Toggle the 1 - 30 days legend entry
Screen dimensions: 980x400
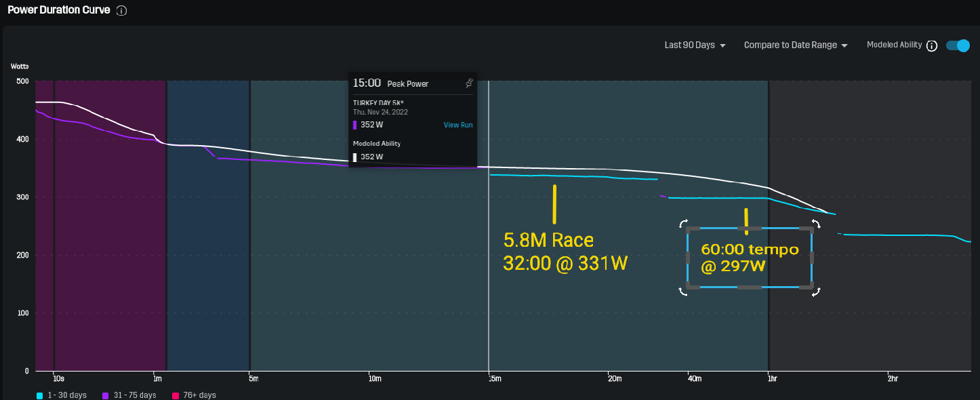[62, 395]
